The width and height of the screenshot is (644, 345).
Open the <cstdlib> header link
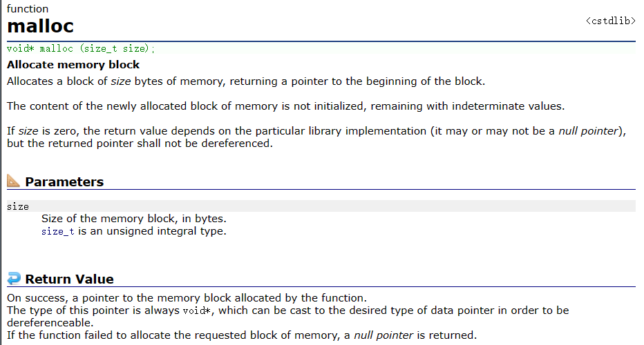(610, 21)
